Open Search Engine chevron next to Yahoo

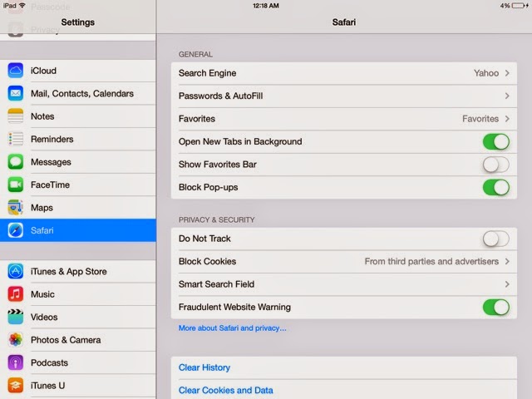click(507, 73)
